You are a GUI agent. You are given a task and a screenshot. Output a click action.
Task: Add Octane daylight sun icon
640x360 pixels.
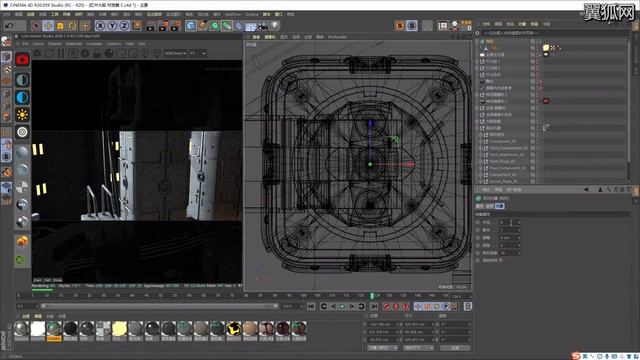22,115
